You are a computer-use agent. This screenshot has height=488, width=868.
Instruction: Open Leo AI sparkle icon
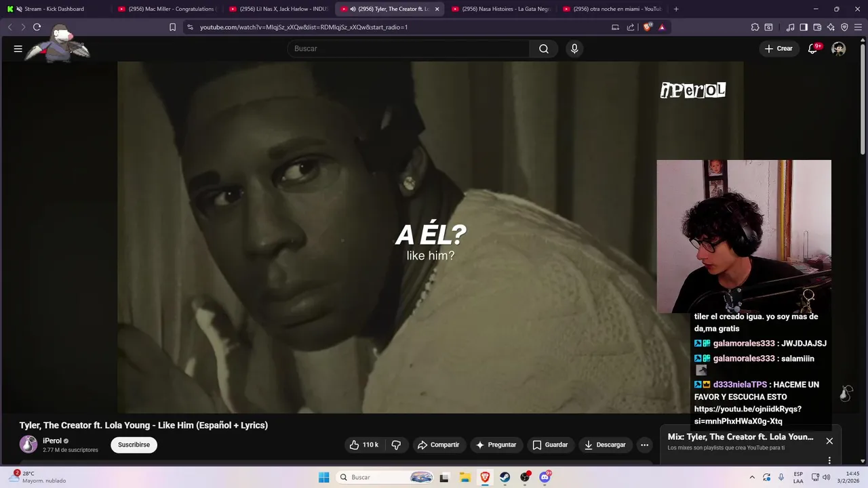(x=831, y=27)
